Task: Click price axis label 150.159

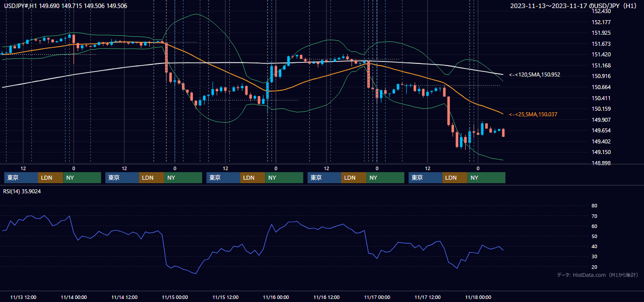Action: [x=601, y=109]
